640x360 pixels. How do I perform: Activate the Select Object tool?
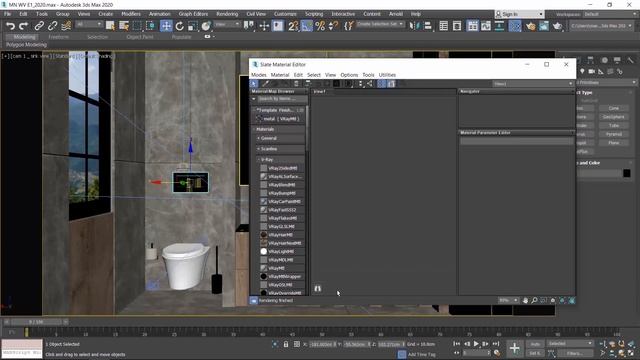(x=110, y=26)
